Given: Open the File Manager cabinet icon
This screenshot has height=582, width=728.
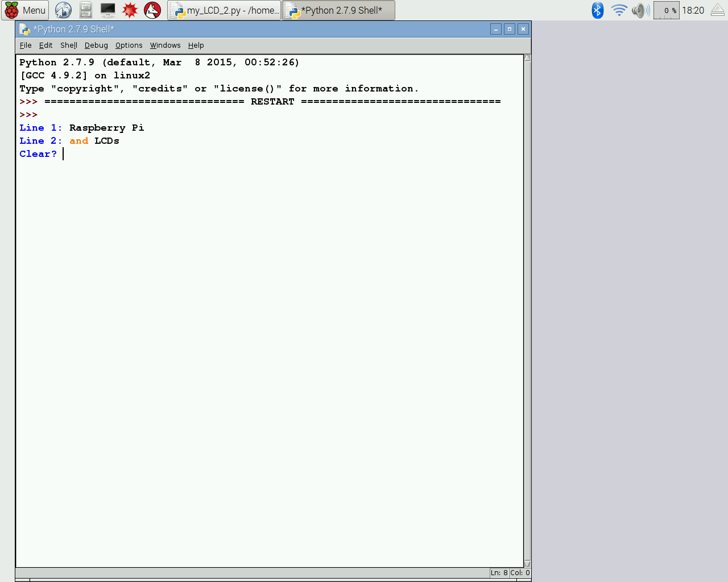Looking at the screenshot, I should (x=86, y=10).
